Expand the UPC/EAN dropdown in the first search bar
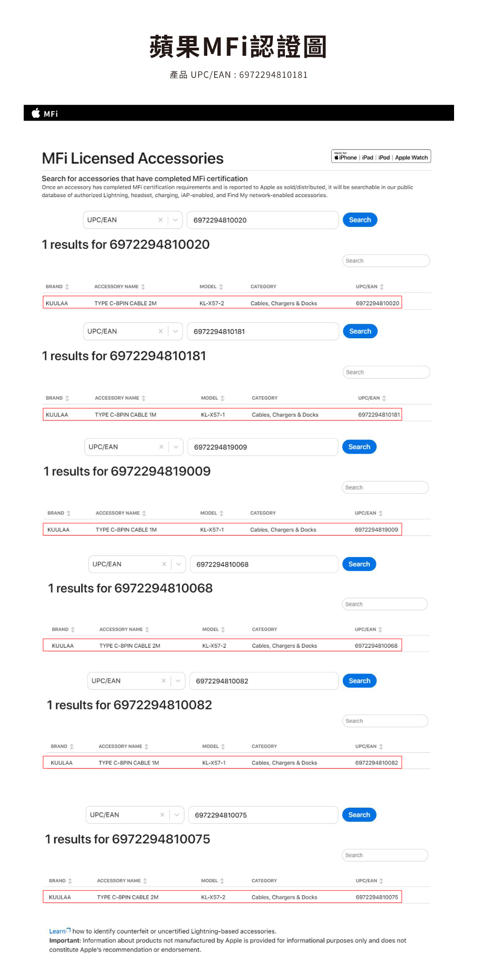This screenshot has height=980, width=477. point(175,220)
